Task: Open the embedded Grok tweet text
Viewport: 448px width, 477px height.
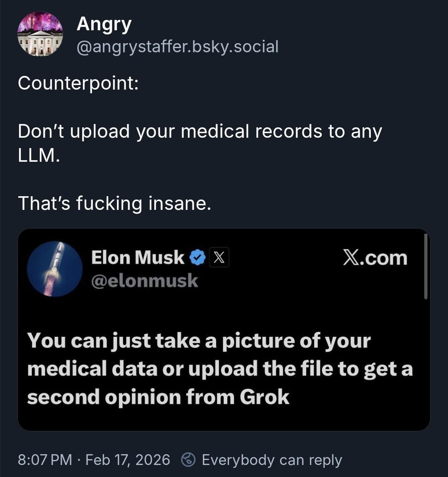Action: [199, 341]
